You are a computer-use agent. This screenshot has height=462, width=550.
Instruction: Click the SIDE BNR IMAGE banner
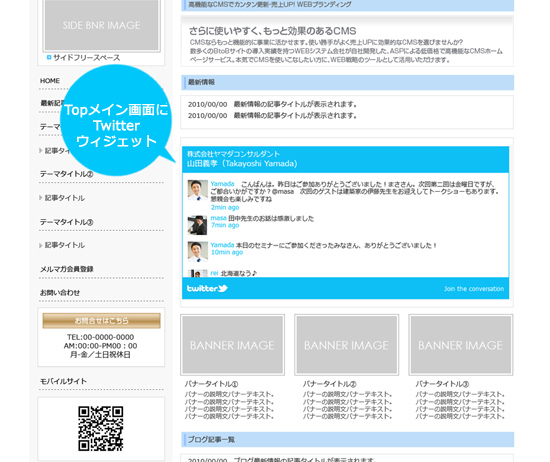click(x=101, y=25)
